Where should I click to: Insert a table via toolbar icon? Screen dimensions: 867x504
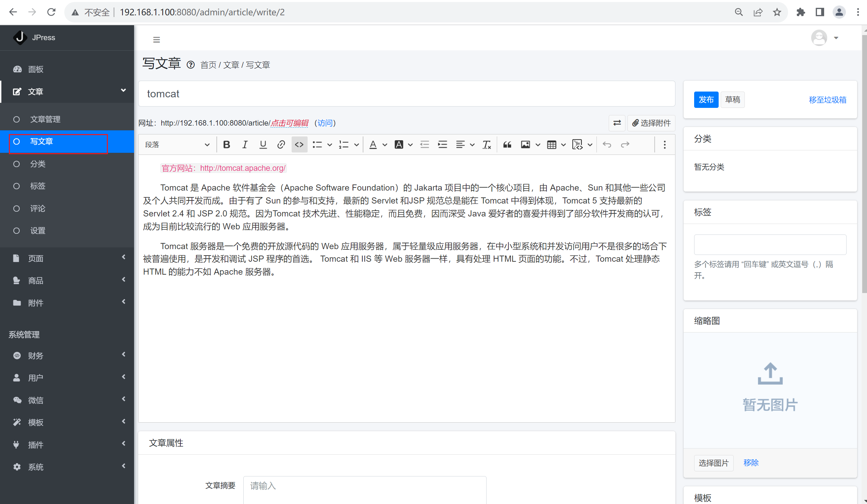point(552,145)
